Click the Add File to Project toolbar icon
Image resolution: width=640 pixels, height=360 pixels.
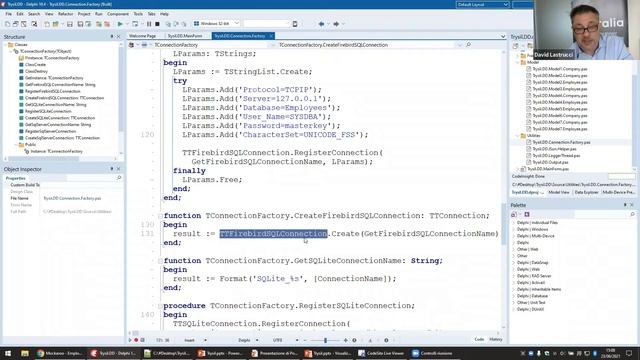tap(98, 24)
